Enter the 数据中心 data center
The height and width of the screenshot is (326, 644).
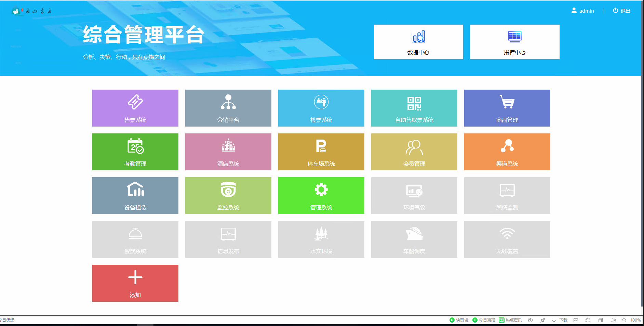[418, 42]
